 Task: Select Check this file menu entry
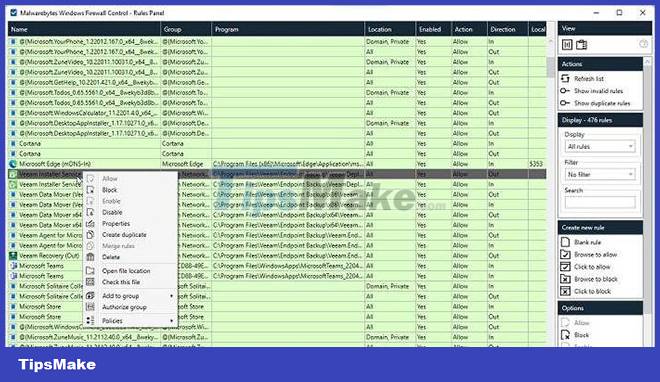click(121, 282)
